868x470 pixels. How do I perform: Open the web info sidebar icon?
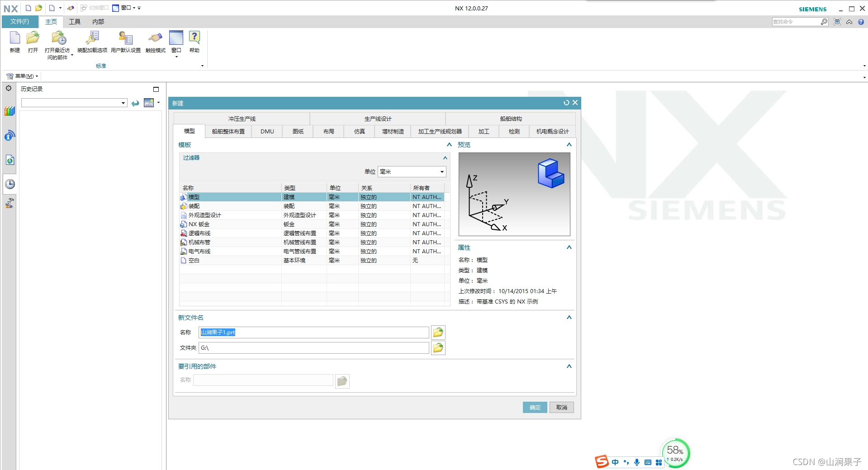10,135
